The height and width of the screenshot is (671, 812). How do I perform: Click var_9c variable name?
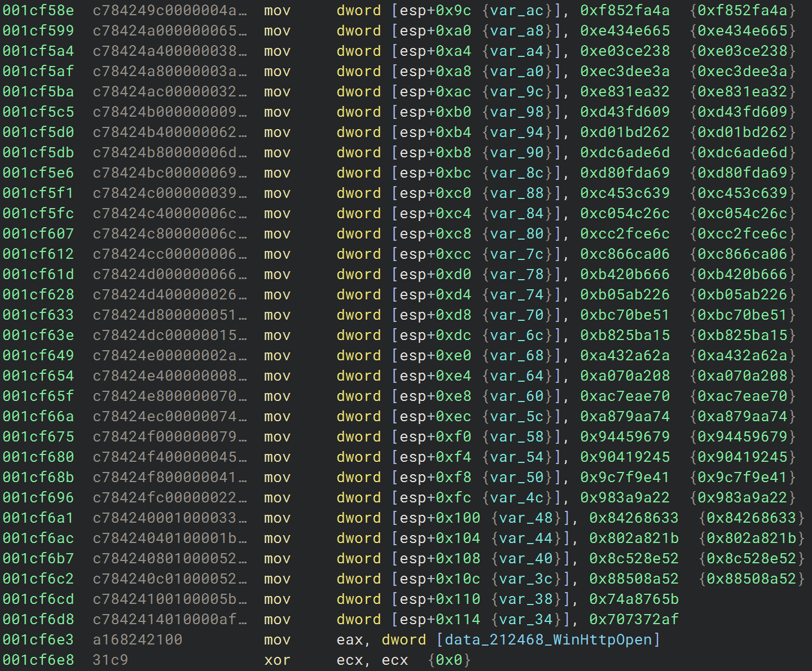(517, 91)
